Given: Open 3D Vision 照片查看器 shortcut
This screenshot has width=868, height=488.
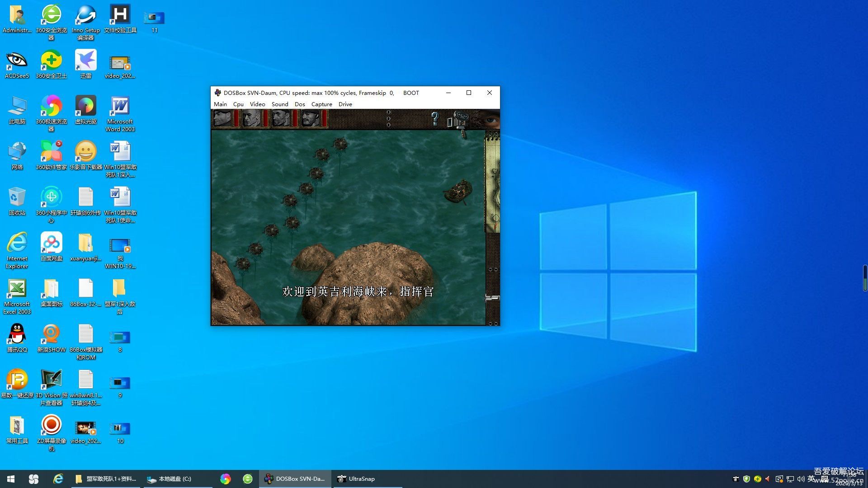Looking at the screenshot, I should click(51, 387).
